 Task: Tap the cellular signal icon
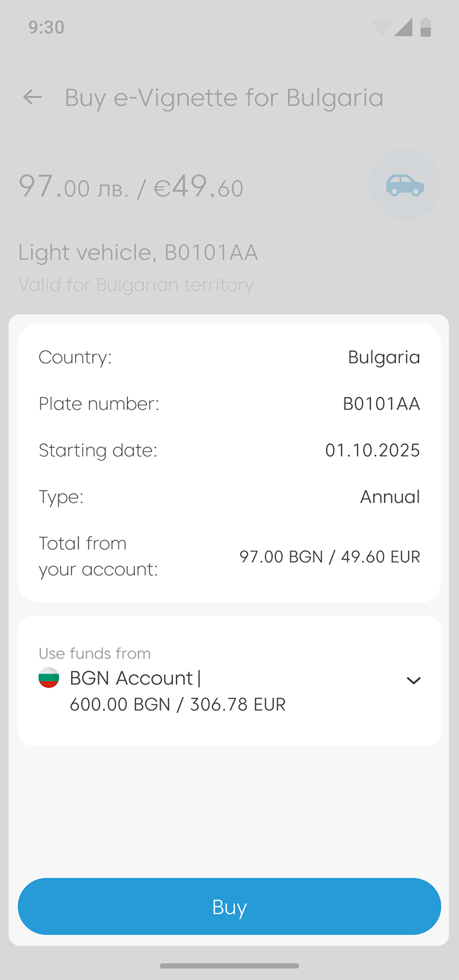[x=404, y=27]
